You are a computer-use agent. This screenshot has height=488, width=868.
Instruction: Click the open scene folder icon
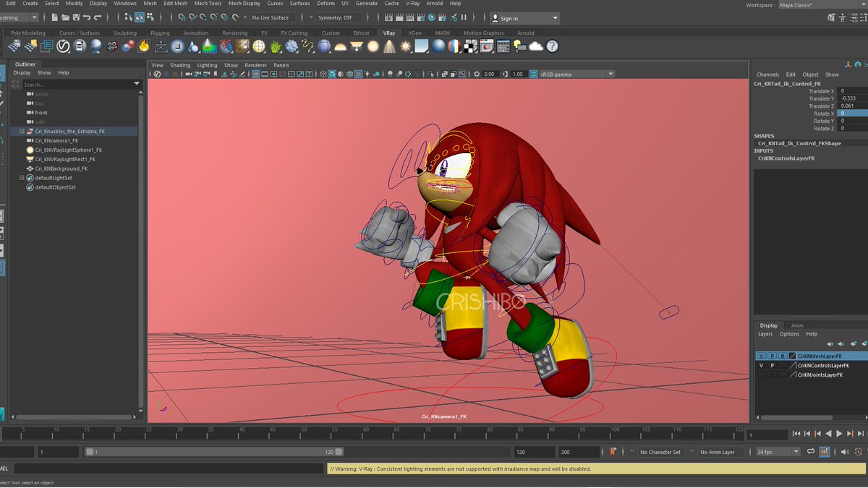point(65,17)
